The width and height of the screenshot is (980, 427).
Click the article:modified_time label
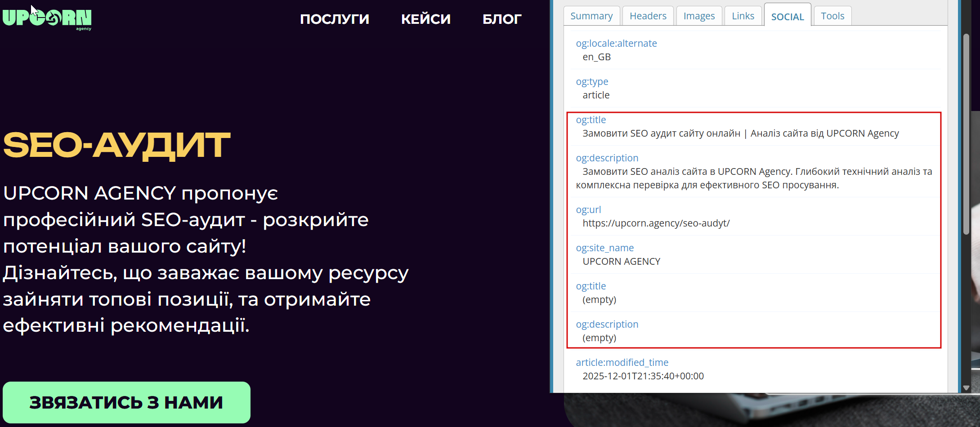coord(622,363)
